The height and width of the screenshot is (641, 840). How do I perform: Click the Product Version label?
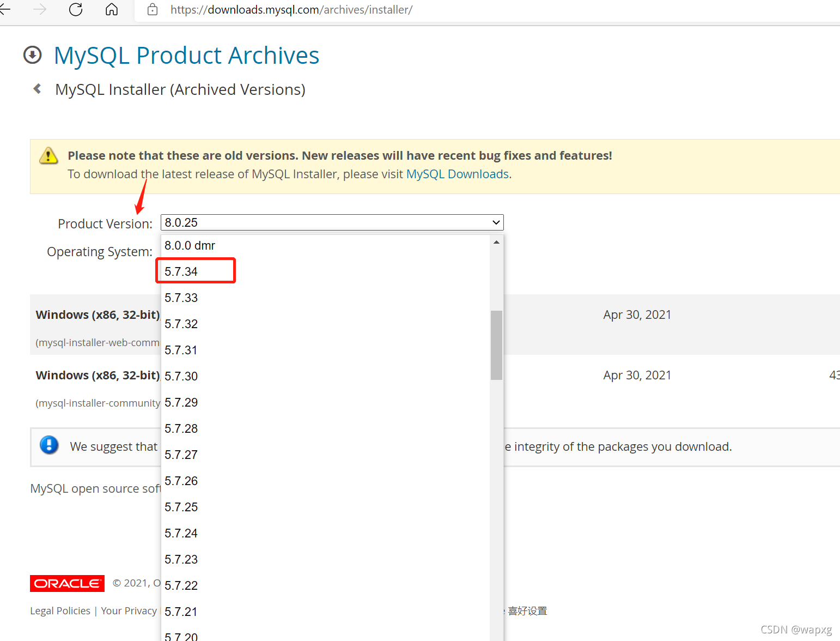coord(105,223)
